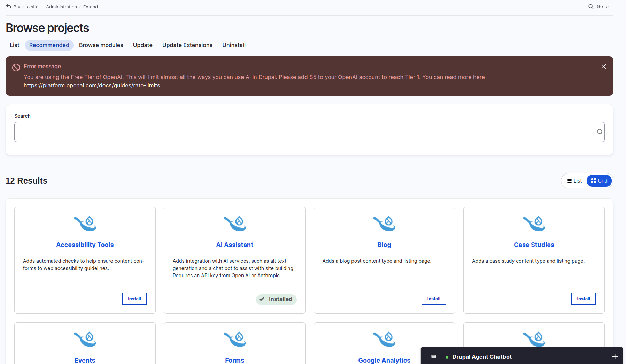Open the AI Assistant title link

[235, 245]
